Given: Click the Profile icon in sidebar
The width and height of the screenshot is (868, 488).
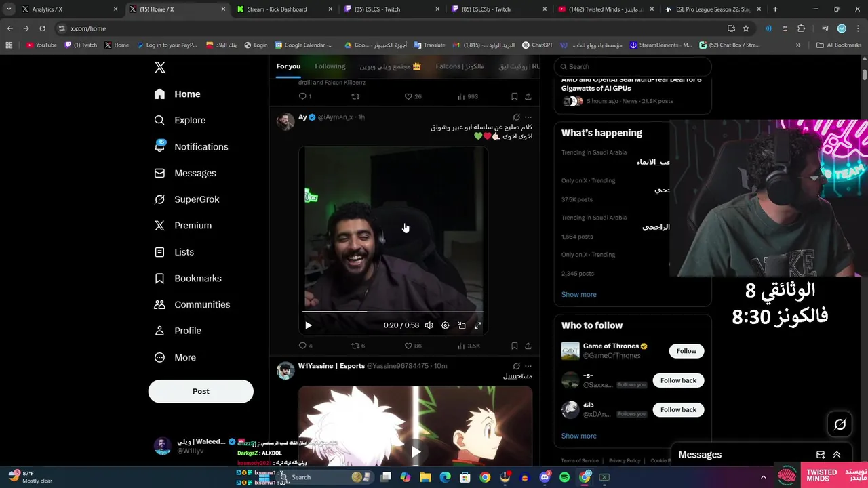Looking at the screenshot, I should 159,331.
